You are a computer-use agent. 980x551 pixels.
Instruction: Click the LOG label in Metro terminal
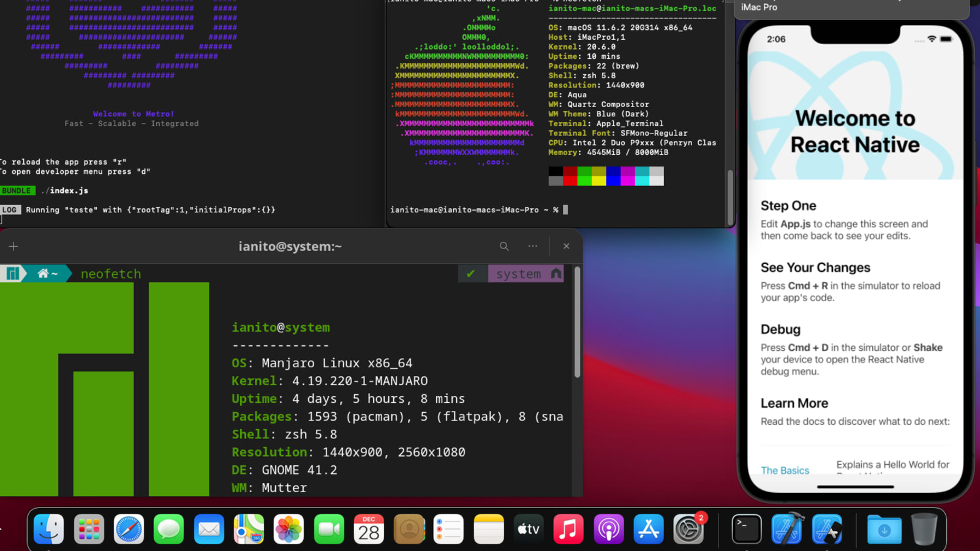pyautogui.click(x=10, y=210)
